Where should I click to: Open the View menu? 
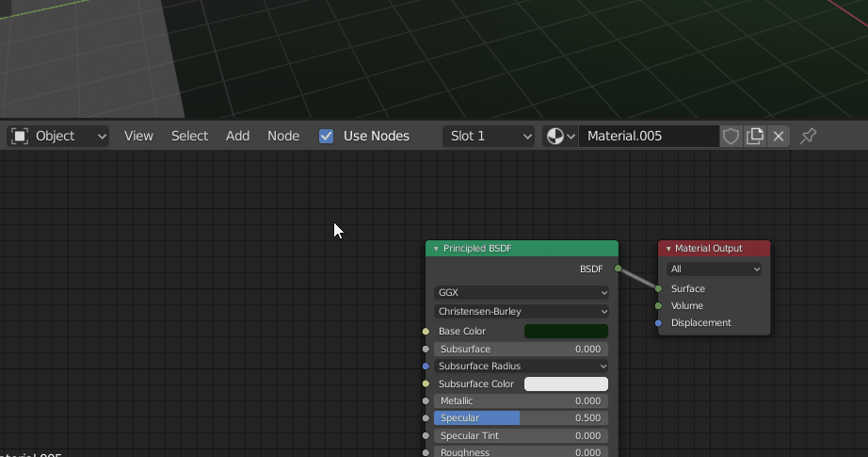[138, 136]
